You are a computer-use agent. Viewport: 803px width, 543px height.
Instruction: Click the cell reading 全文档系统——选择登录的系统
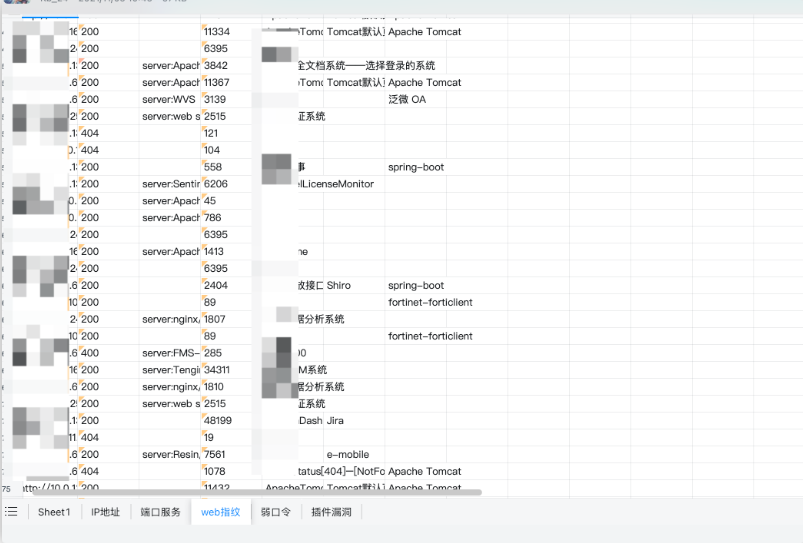[x=366, y=66]
